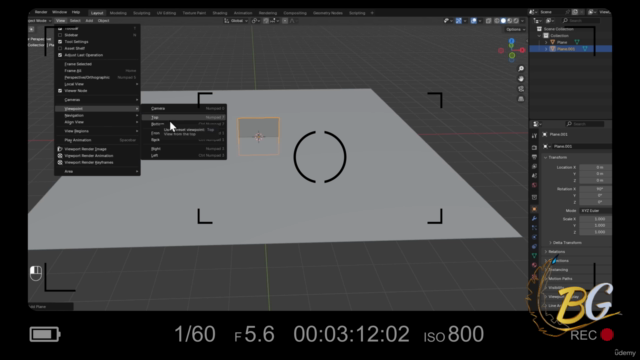Toggle the Tool Settings checkbox
Screen dimensions: 640x360
(60, 42)
